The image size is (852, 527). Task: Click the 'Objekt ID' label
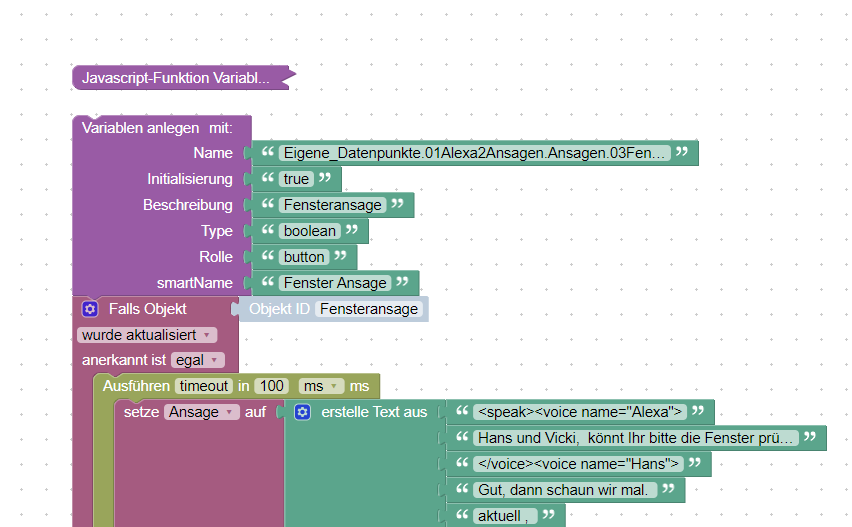pyautogui.click(x=279, y=309)
